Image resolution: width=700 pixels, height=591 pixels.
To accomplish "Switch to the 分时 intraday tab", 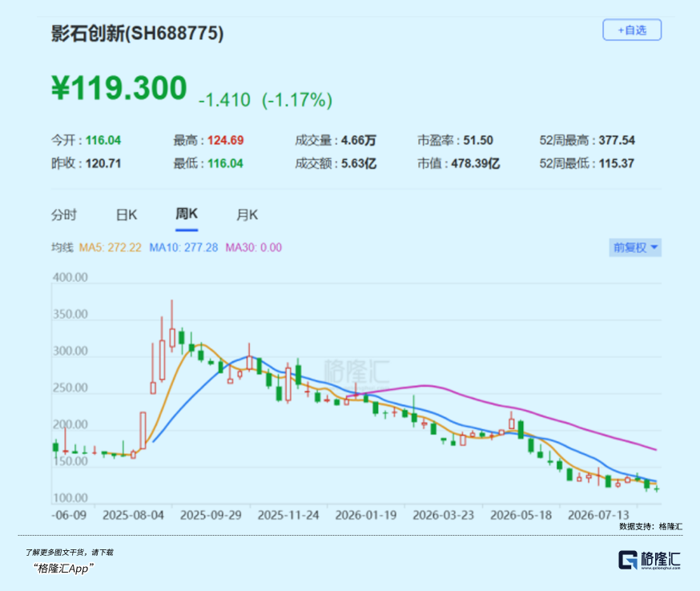I will [x=64, y=215].
